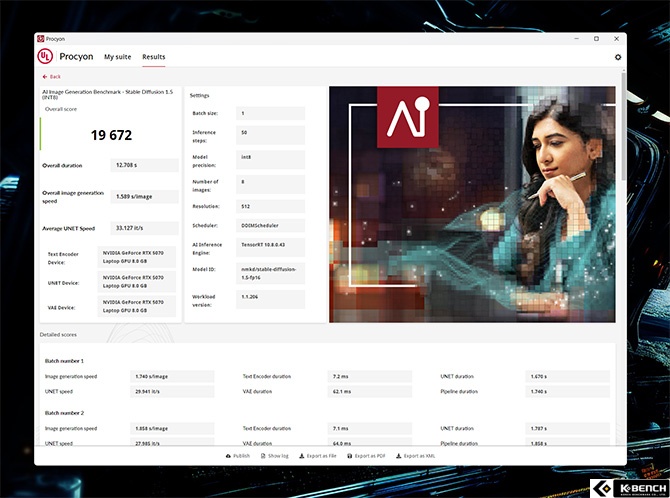
Task: Switch to the My suite tab
Action: click(117, 57)
